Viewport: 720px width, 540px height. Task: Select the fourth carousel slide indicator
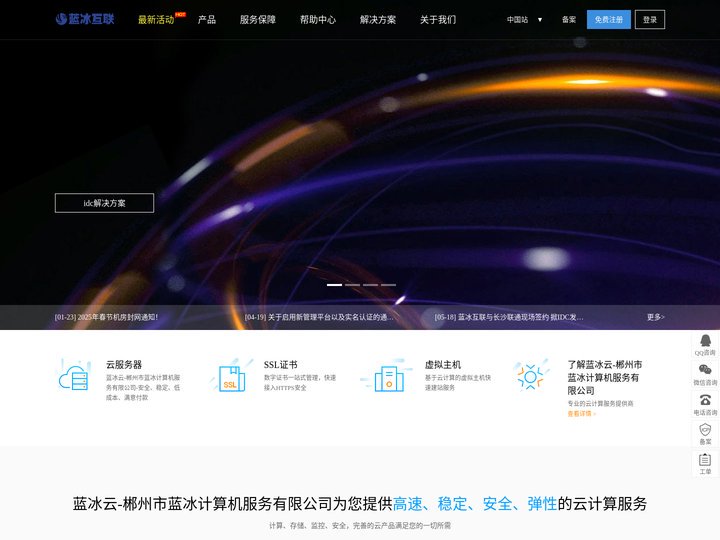388,285
